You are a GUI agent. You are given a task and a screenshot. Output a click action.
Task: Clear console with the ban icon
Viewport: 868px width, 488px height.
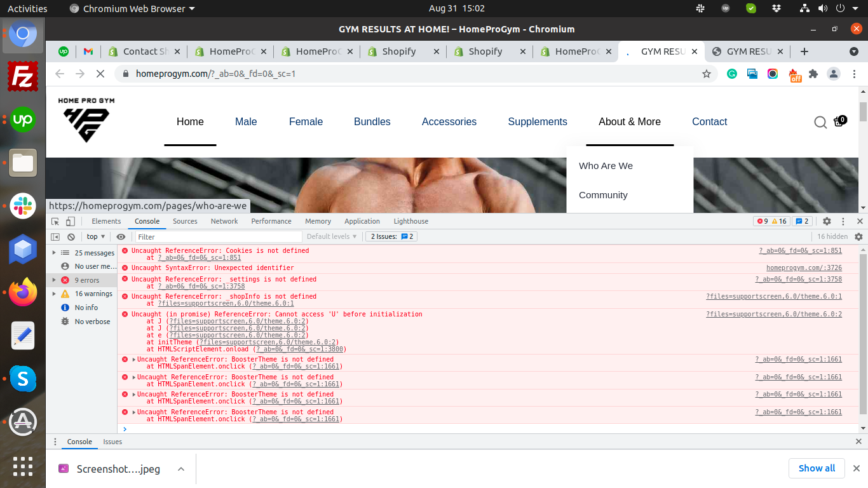click(x=71, y=236)
